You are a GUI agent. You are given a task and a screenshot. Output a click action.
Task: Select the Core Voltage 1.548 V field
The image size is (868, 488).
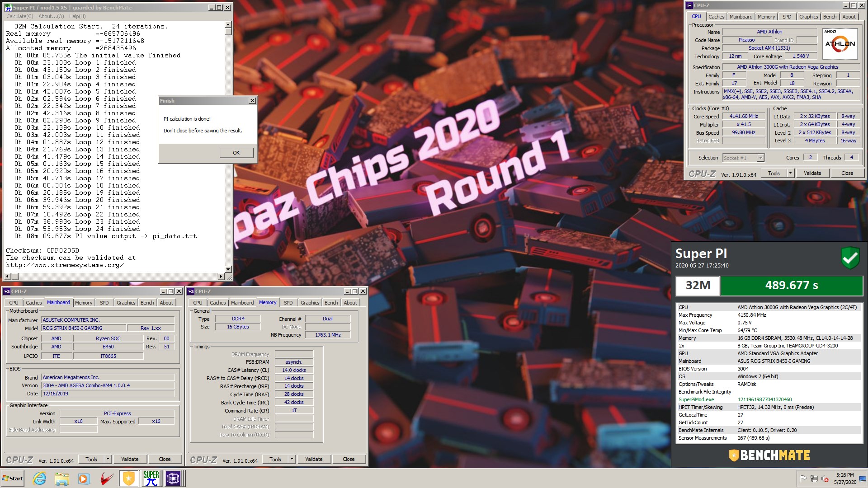point(801,56)
